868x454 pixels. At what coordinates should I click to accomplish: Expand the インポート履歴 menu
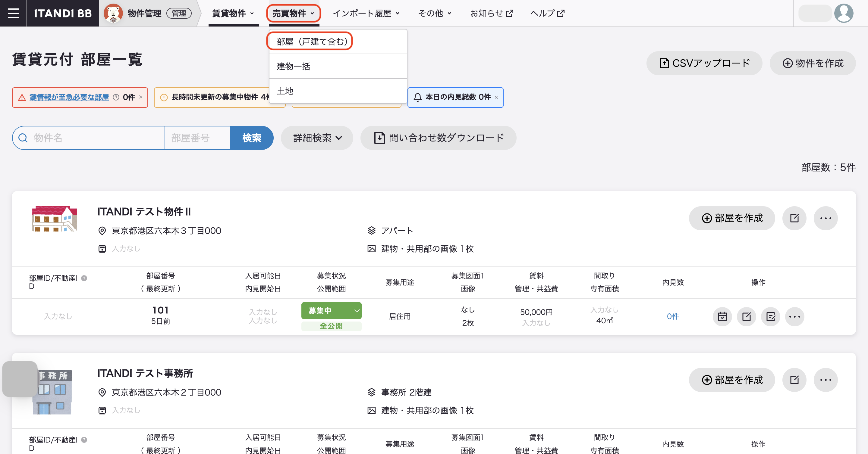(x=366, y=13)
